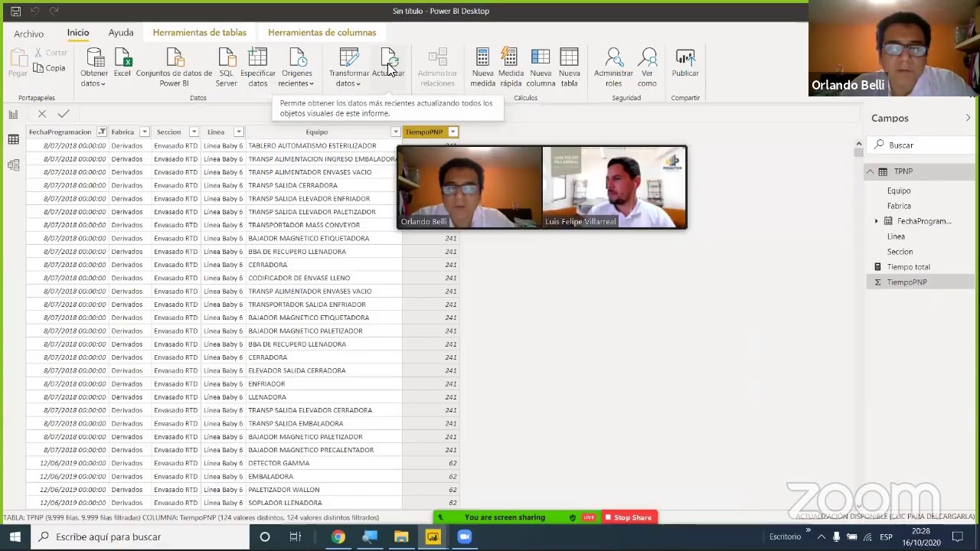980x551 pixels.
Task: Switch to the Inicio tab
Action: (x=78, y=33)
